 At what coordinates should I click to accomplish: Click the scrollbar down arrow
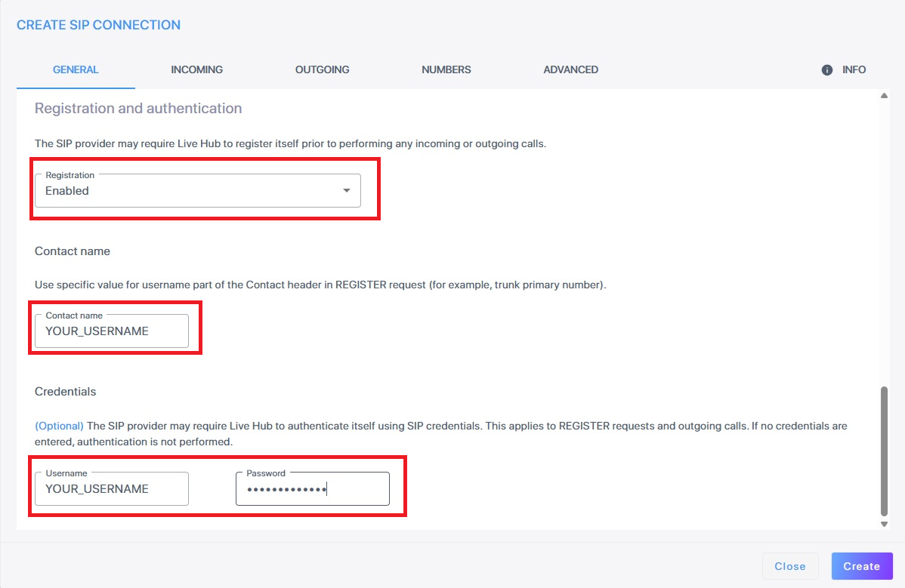point(884,524)
